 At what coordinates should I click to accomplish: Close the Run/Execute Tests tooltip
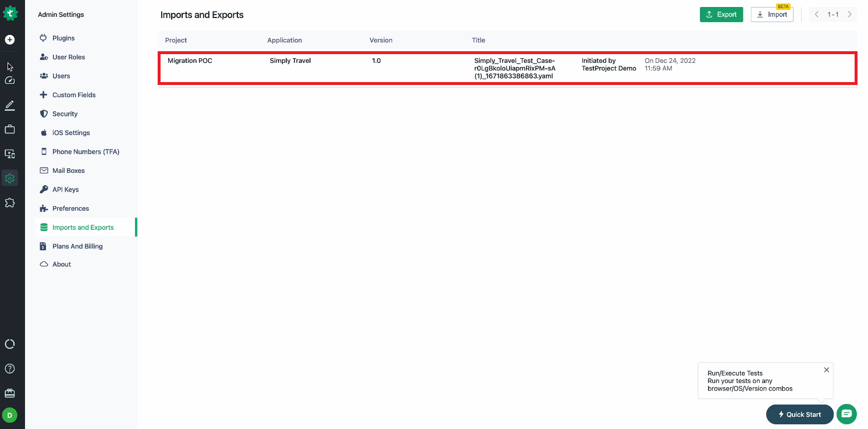pyautogui.click(x=827, y=370)
